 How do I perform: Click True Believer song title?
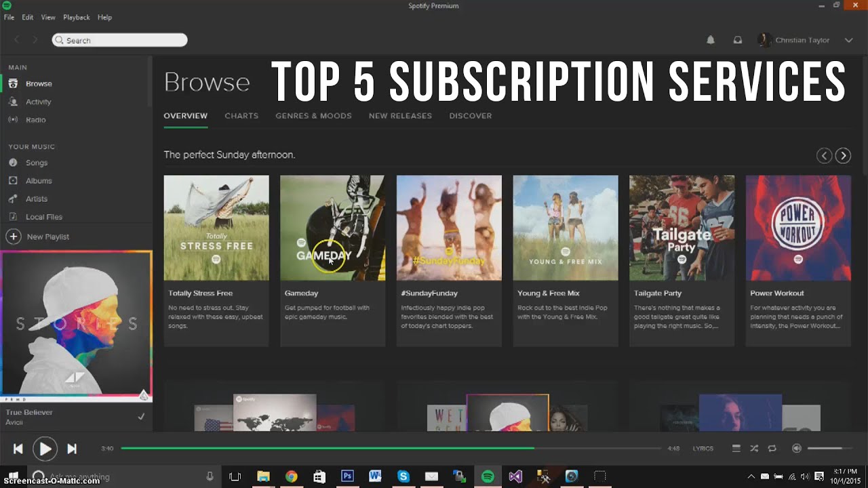coord(29,412)
